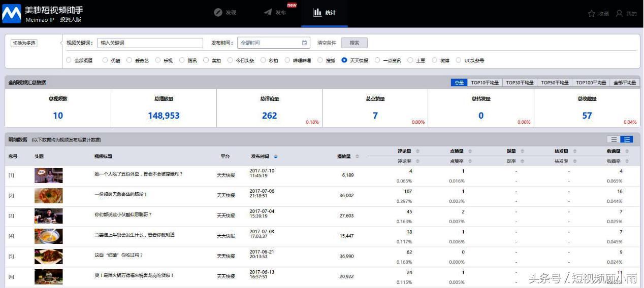Open the 我的 user profile icon
The width and height of the screenshot is (644, 288).
click(x=619, y=14)
